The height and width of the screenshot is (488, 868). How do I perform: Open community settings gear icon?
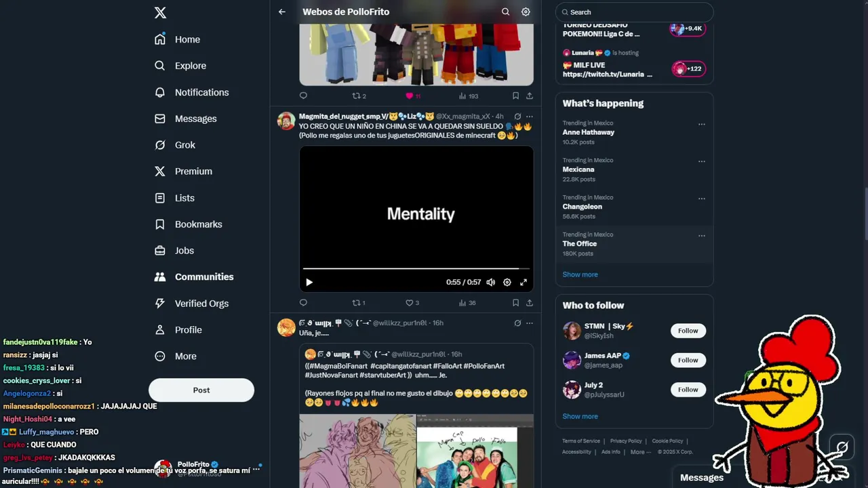click(x=526, y=12)
